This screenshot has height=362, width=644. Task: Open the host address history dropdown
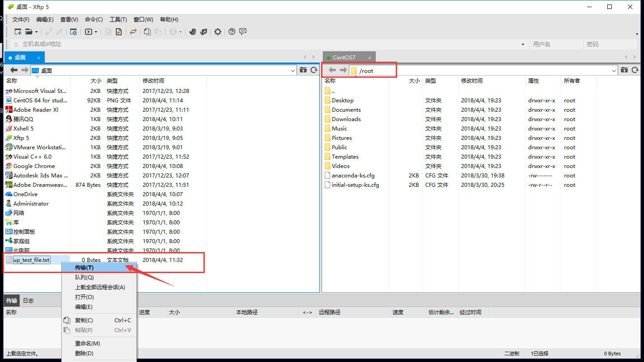523,45
